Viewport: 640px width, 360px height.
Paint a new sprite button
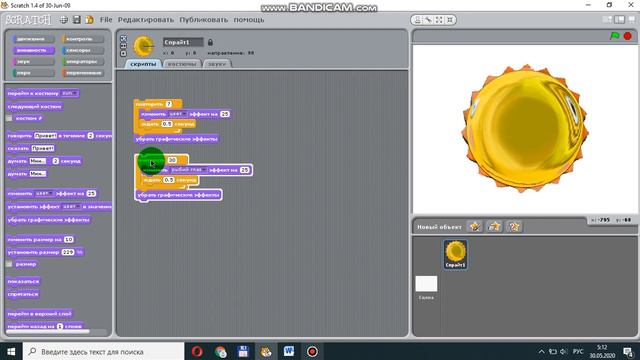point(475,226)
